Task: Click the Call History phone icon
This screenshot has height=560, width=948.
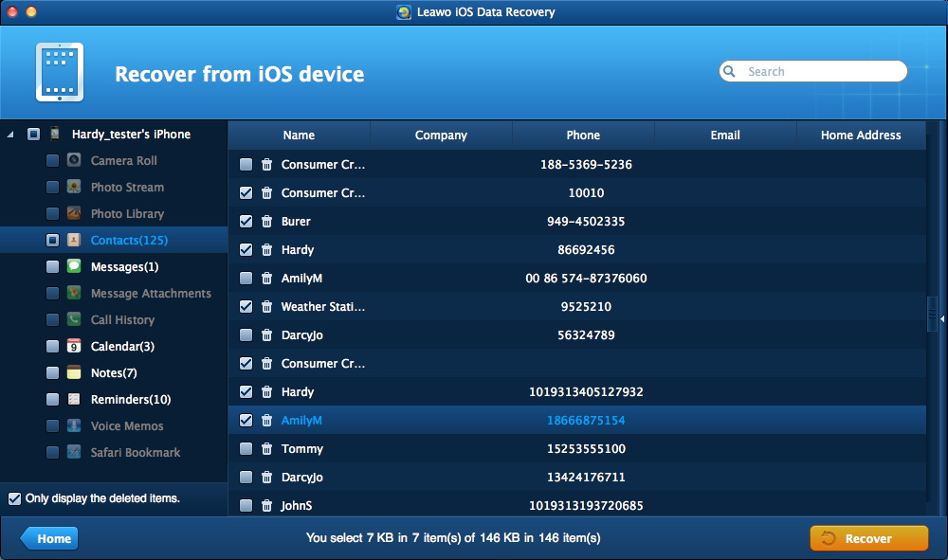Action: [74, 320]
